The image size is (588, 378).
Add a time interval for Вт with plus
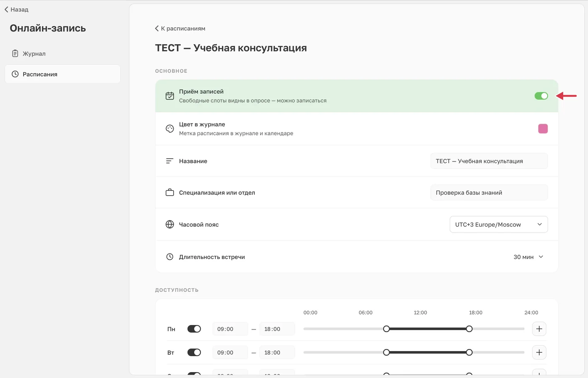539,352
